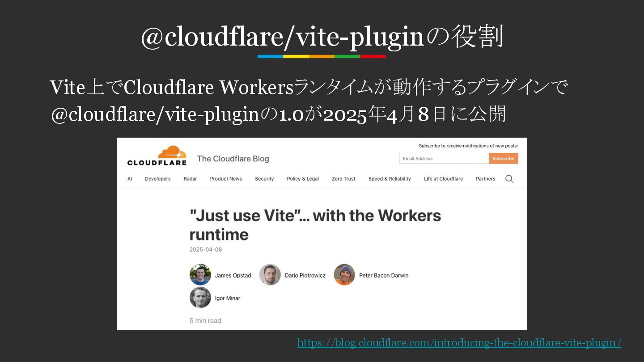Click author name Dario Piotrowicz
The image size is (644, 362).
305,275
